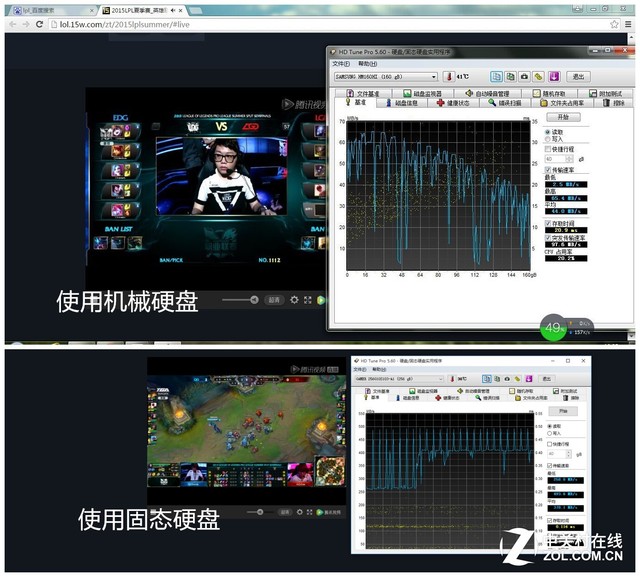Enable 快捷行程 checkbox in top HD Tune
The height and width of the screenshot is (577, 640).
[548, 149]
